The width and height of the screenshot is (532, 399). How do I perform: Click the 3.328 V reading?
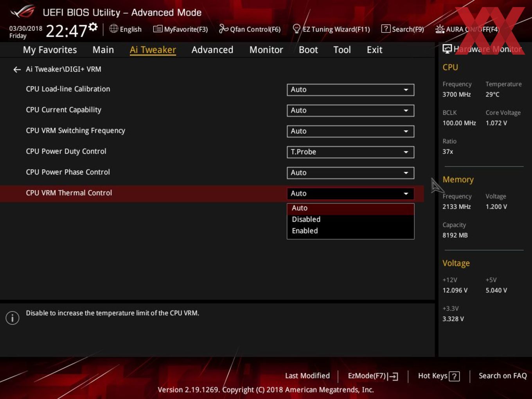click(x=453, y=319)
